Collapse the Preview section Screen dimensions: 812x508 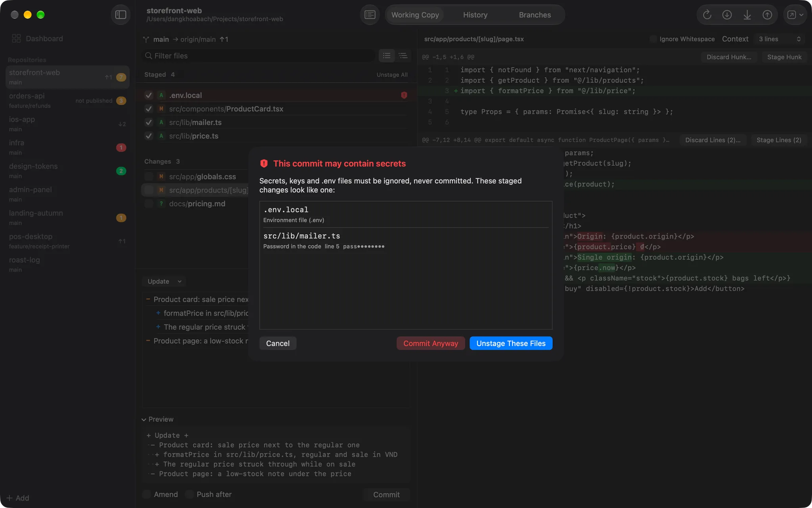coord(144,419)
